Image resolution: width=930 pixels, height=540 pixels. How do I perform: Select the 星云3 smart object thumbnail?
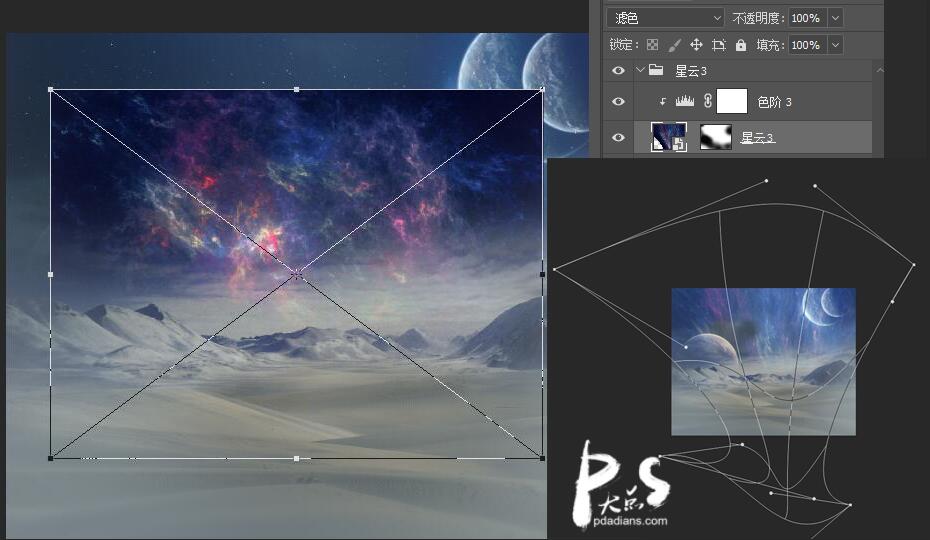(x=669, y=137)
